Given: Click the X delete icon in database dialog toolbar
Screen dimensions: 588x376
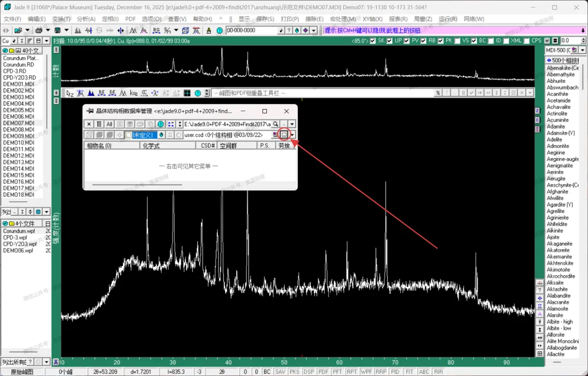Looking at the screenshot, I should click(x=89, y=124).
